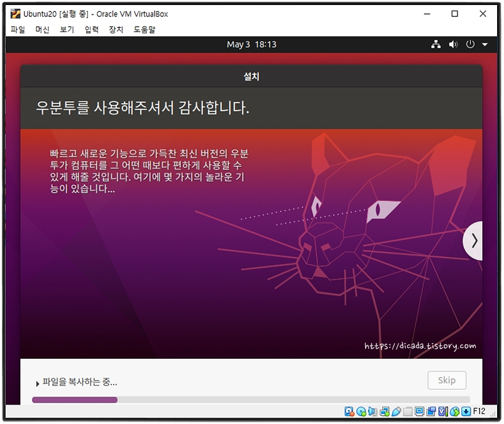Click the hard disk activity status icon
Screen dimensions: 504x424
tap(349, 411)
